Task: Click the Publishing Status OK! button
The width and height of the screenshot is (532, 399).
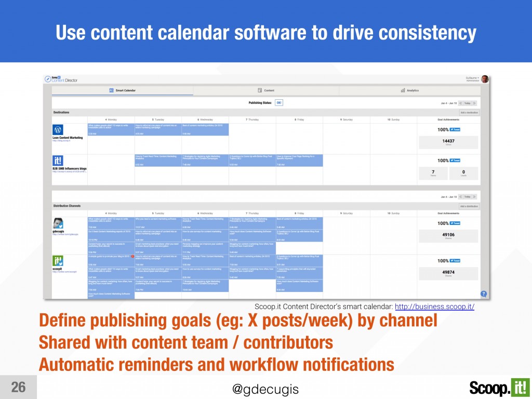Action: point(279,103)
